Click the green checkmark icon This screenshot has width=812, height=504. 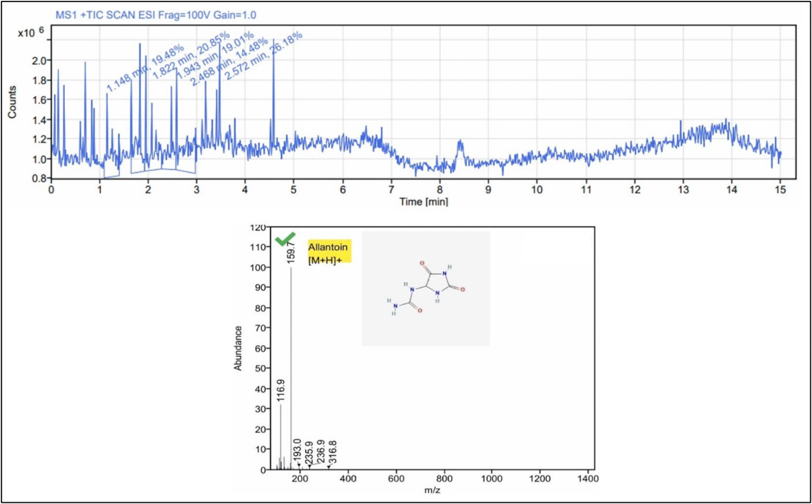285,239
